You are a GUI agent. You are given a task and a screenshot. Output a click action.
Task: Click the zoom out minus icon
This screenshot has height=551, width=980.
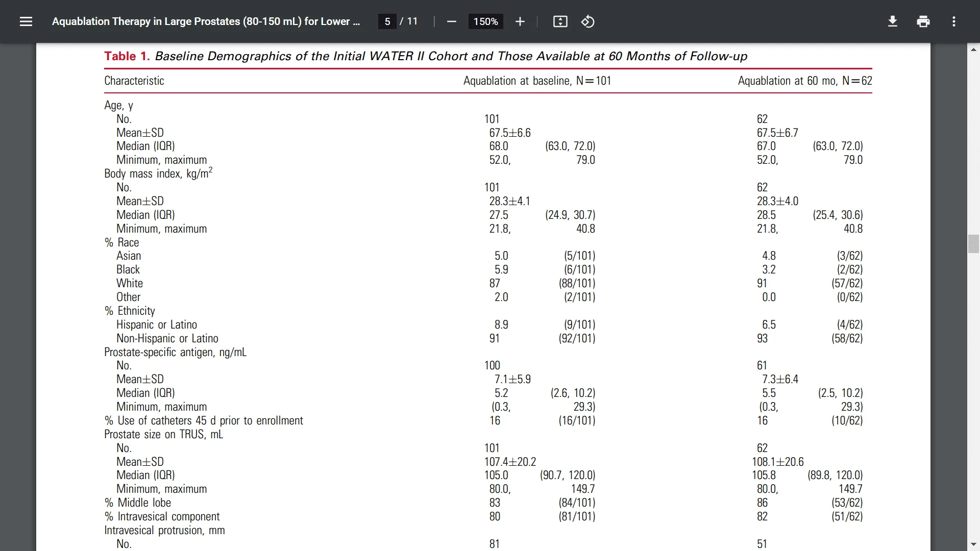pyautogui.click(x=451, y=21)
